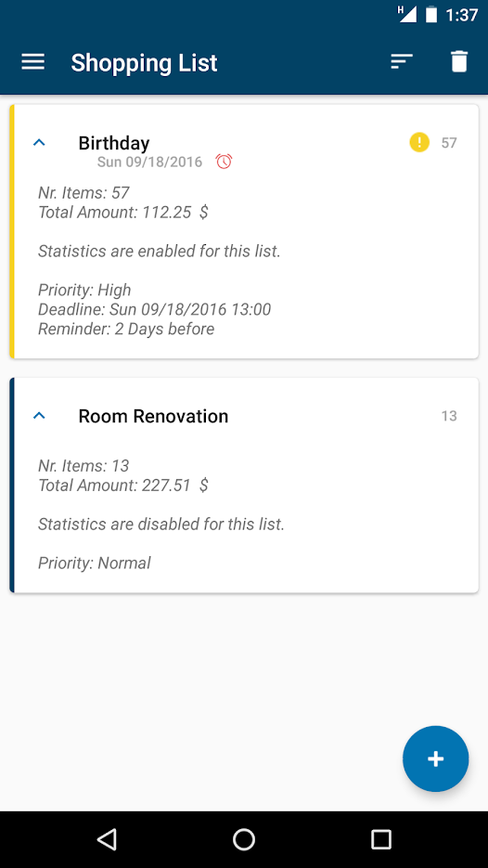Tap the yellow high priority badge
488x868 pixels.
pos(419,142)
